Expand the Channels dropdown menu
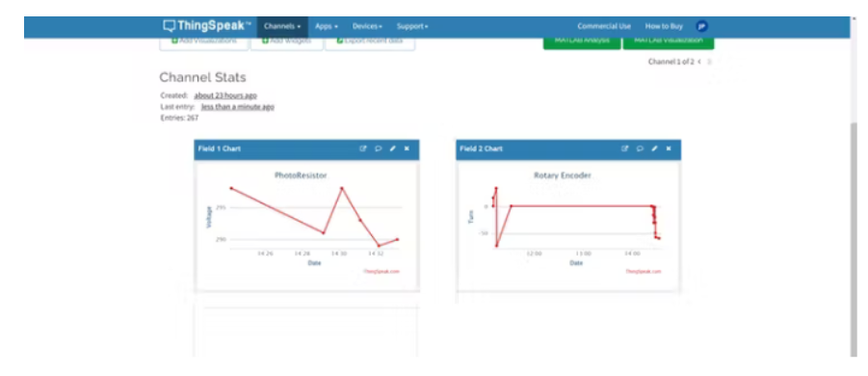 click(282, 27)
